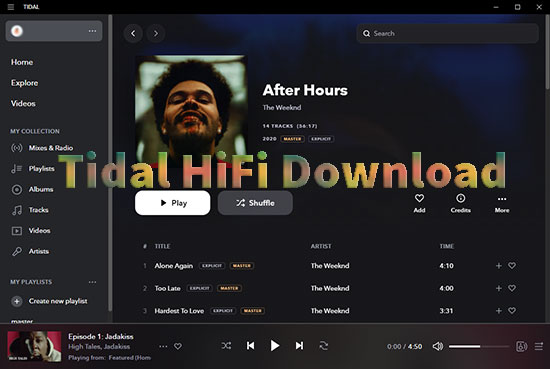Skip to the previous track

250,346
